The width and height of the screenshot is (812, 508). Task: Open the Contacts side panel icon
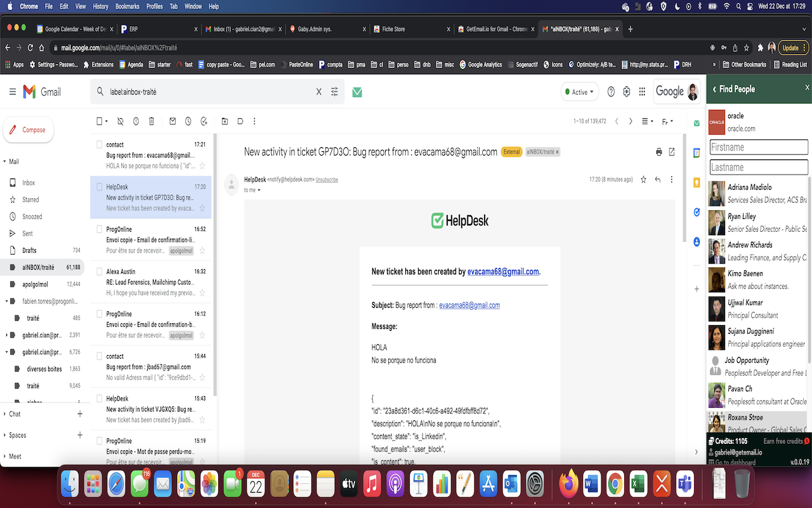pyautogui.click(x=697, y=242)
